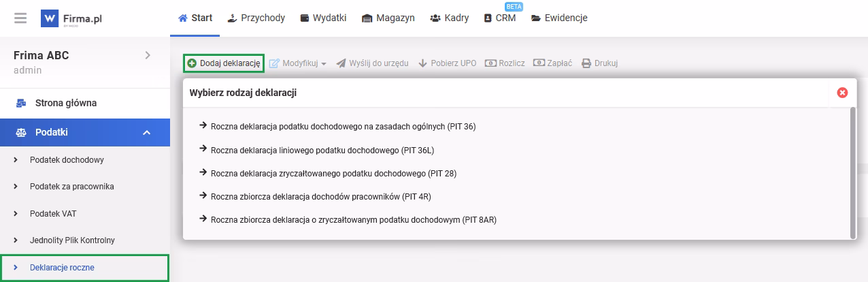The image size is (868, 282).
Task: Open the Przychody tab
Action: [256, 18]
